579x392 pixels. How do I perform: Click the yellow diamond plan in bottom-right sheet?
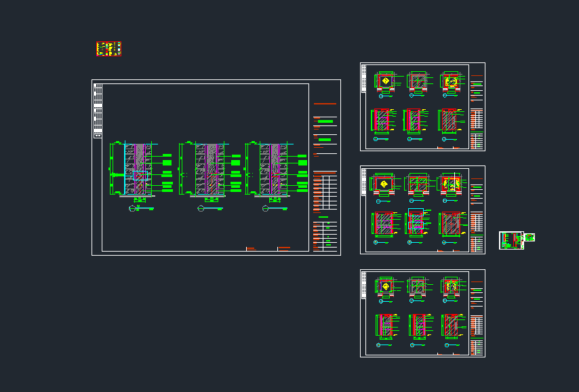385,286
